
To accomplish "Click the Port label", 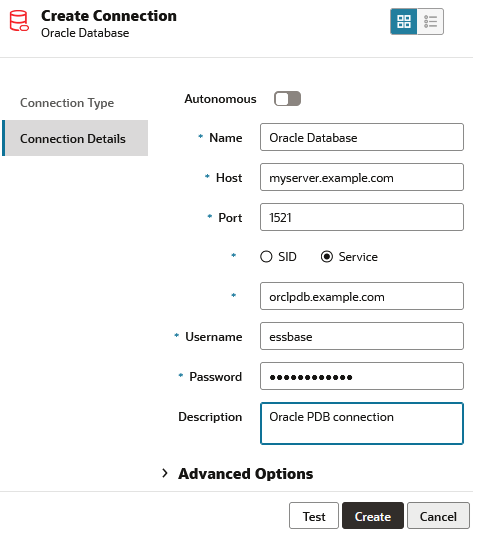I will pyautogui.click(x=230, y=218).
